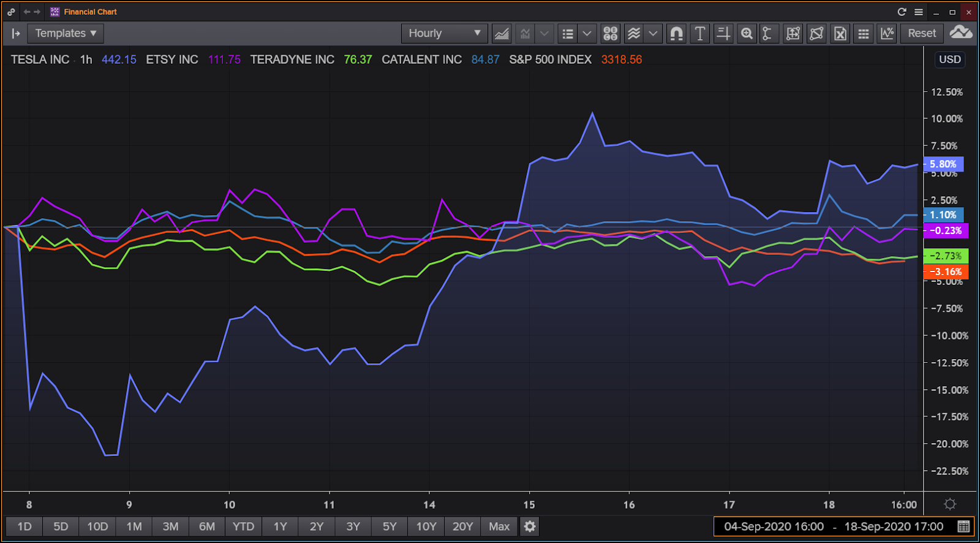Select the 1D time range
This screenshot has height=543, width=980.
[x=24, y=526]
